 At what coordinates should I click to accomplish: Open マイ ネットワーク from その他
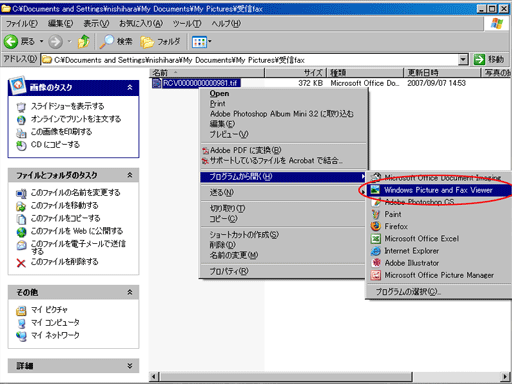pyautogui.click(x=55, y=335)
